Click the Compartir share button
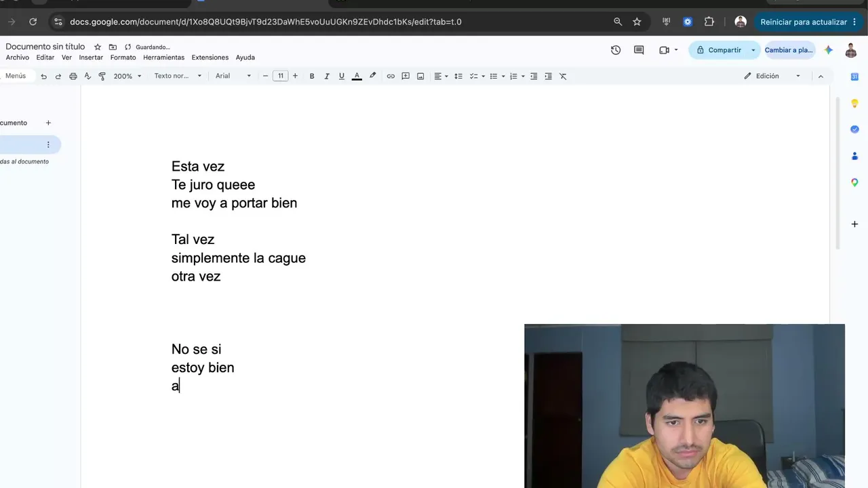The height and width of the screenshot is (488, 868). pyautogui.click(x=719, y=50)
